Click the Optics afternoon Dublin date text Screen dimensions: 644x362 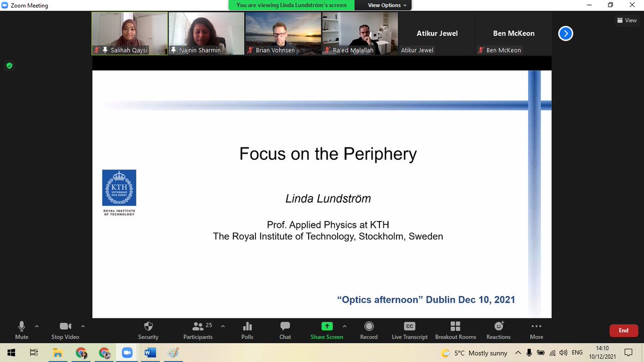[426, 300]
